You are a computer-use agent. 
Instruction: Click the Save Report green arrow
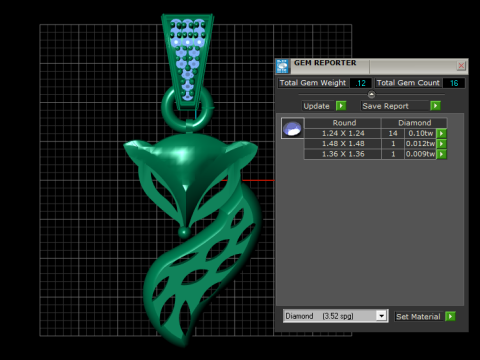pos(435,106)
